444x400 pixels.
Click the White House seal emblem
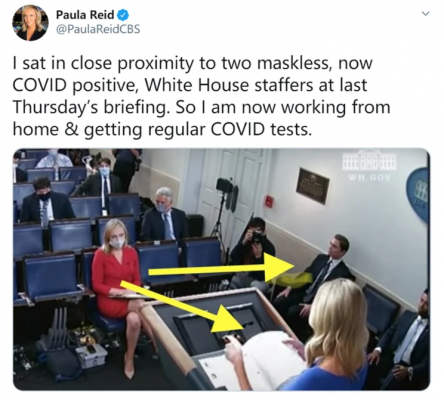point(418,193)
